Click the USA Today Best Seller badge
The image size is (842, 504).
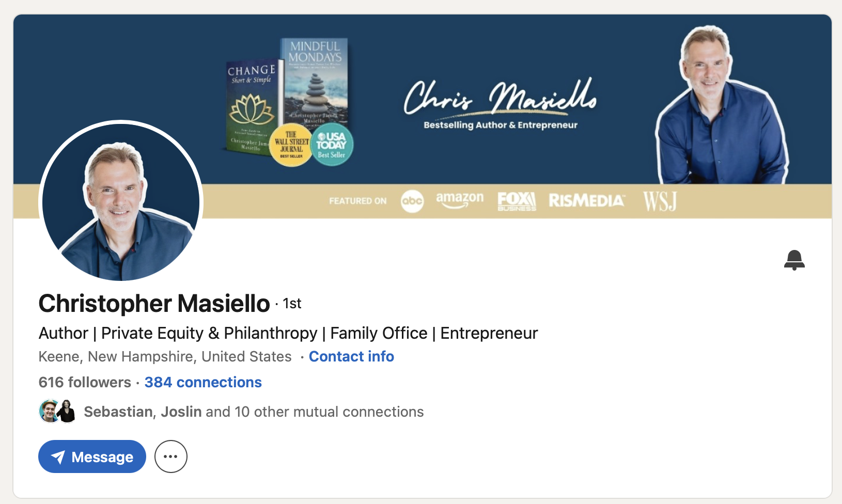tap(332, 146)
